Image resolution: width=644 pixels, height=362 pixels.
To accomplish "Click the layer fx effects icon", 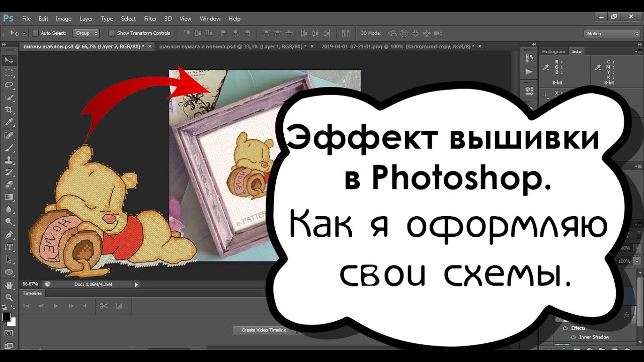I will click(x=626, y=315).
